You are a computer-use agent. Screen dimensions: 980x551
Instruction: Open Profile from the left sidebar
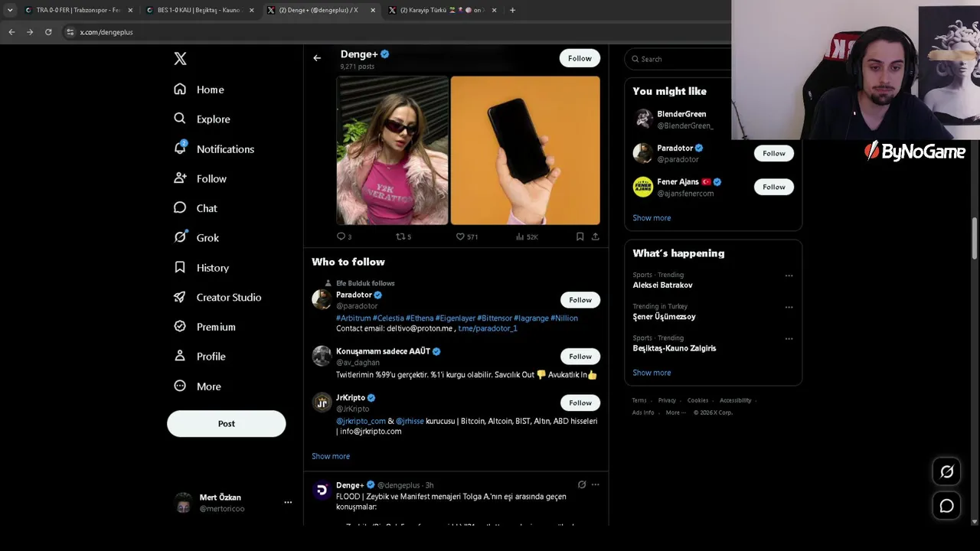click(199, 357)
